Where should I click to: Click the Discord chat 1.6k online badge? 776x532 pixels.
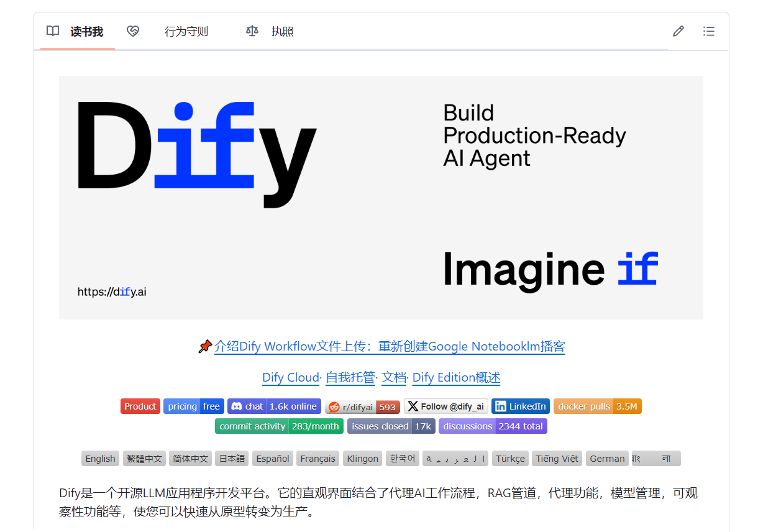tap(274, 406)
